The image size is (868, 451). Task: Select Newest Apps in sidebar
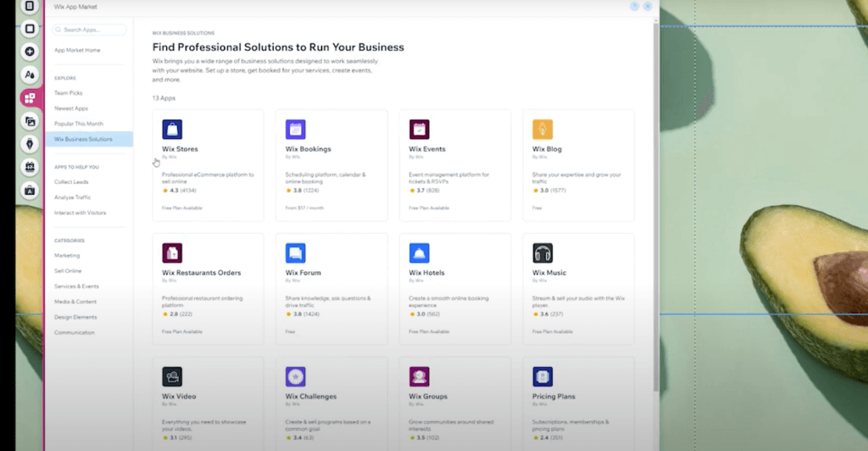pyautogui.click(x=71, y=109)
